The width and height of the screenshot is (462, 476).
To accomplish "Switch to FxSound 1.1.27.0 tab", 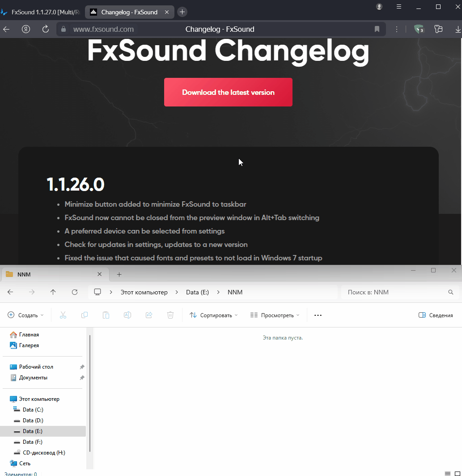I will click(42, 12).
